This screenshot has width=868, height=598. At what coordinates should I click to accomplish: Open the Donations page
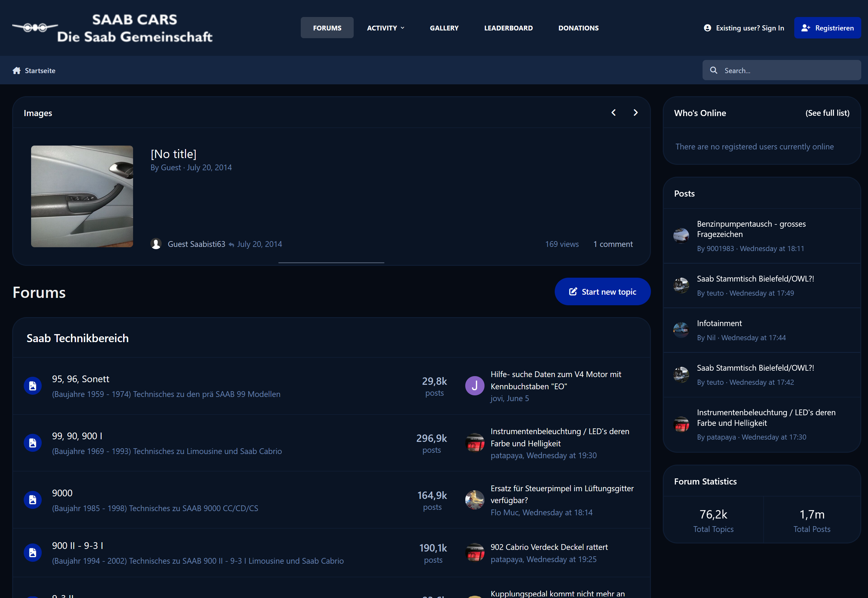pyautogui.click(x=578, y=28)
